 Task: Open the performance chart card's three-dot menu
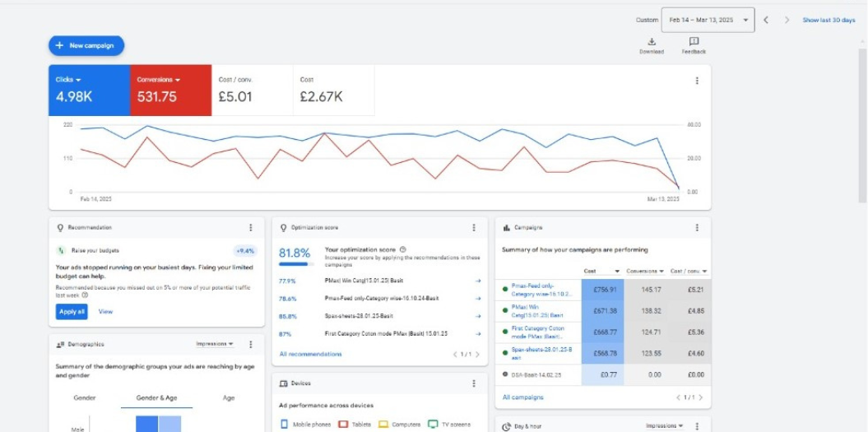pos(697,81)
